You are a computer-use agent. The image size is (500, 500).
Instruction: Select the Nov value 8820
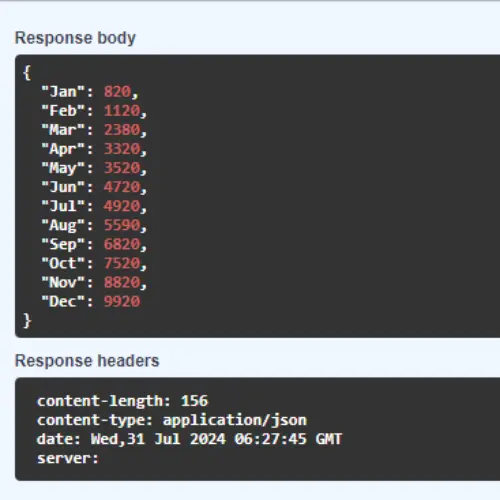[x=122, y=283]
